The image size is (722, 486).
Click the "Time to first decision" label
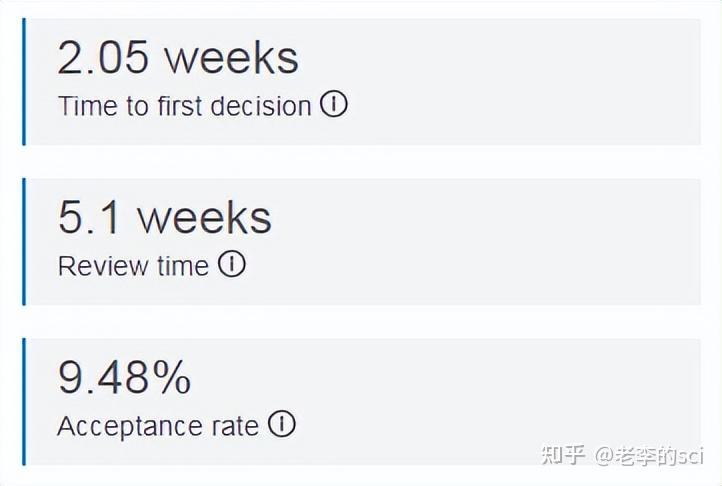point(185,106)
